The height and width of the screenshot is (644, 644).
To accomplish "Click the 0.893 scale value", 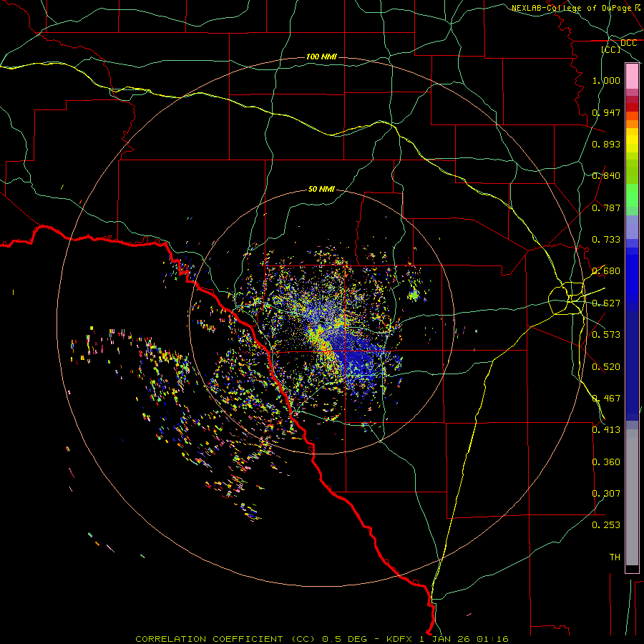I will tap(606, 144).
